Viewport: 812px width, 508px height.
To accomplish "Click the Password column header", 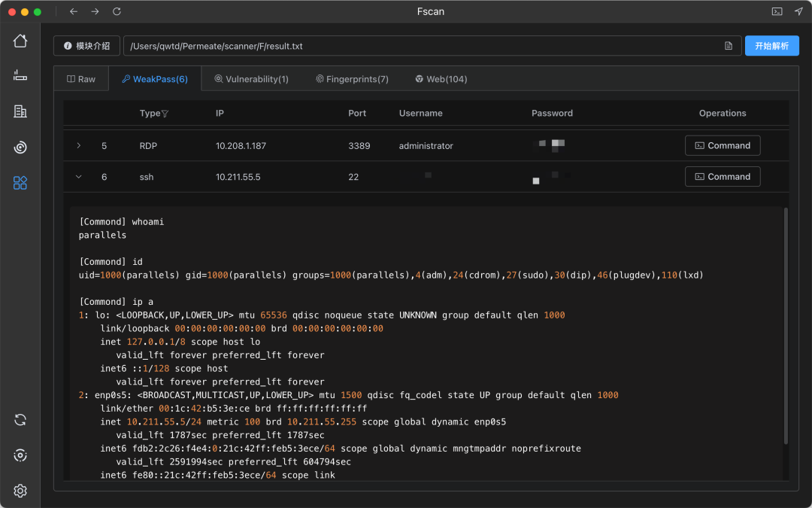I will click(x=552, y=114).
